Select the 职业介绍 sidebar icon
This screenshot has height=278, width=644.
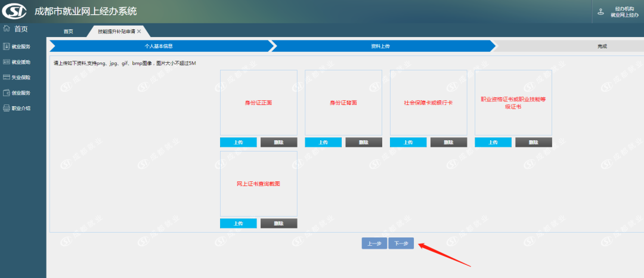pyautogui.click(x=7, y=109)
